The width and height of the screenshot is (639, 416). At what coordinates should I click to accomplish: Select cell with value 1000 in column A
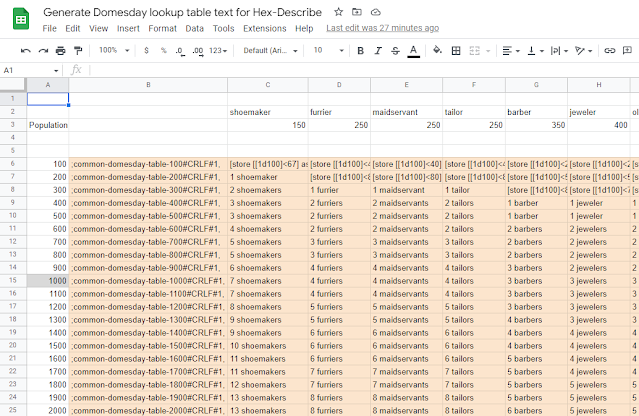pyautogui.click(x=48, y=281)
